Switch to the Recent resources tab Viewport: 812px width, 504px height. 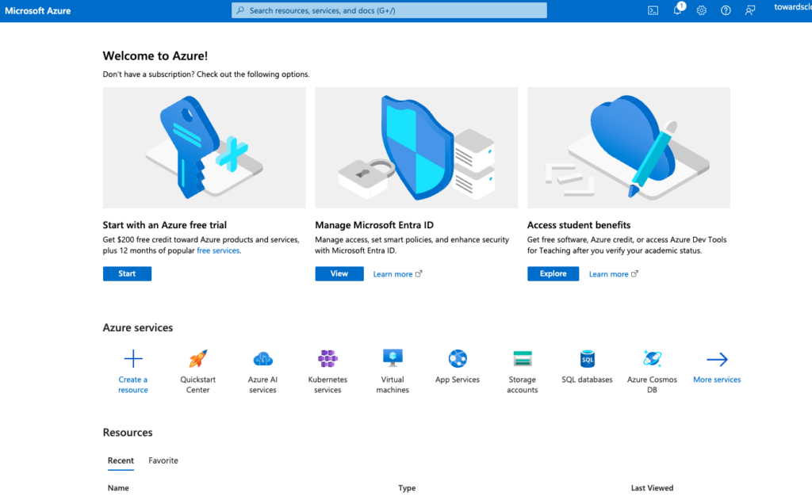(x=121, y=460)
